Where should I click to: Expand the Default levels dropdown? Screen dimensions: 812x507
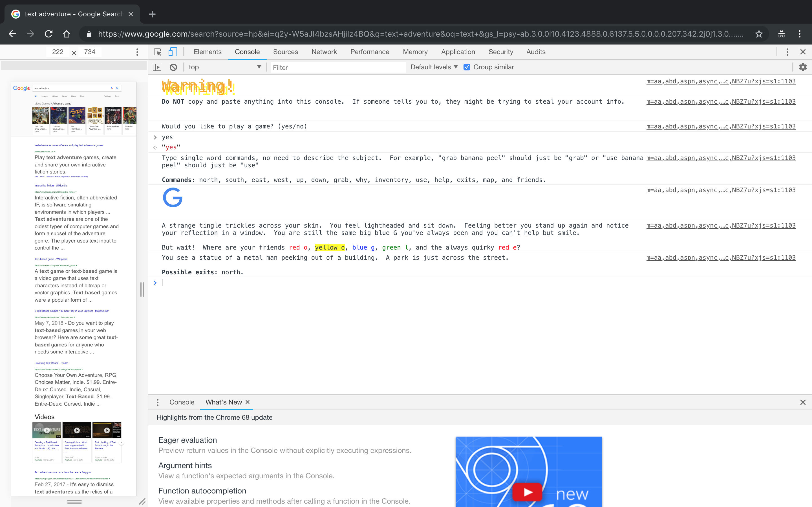[433, 66]
